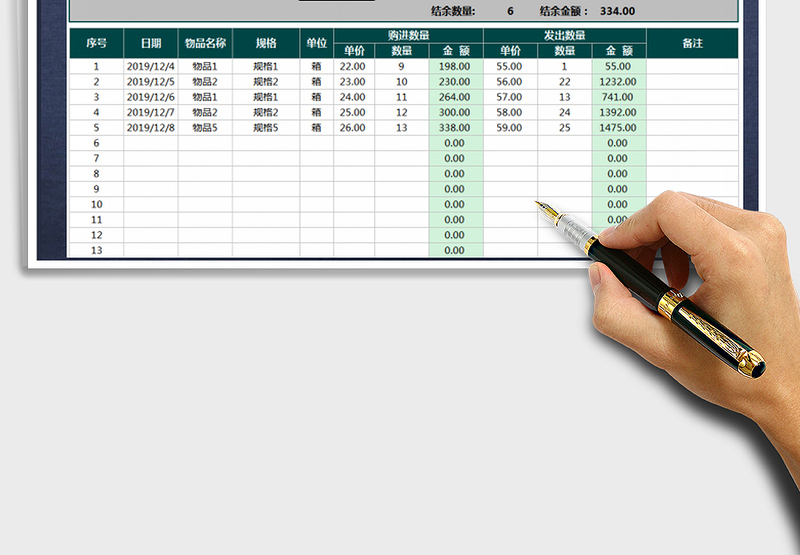Select the 购进数量 merged header
Image resolution: width=800 pixels, height=555 pixels.
pos(408,35)
